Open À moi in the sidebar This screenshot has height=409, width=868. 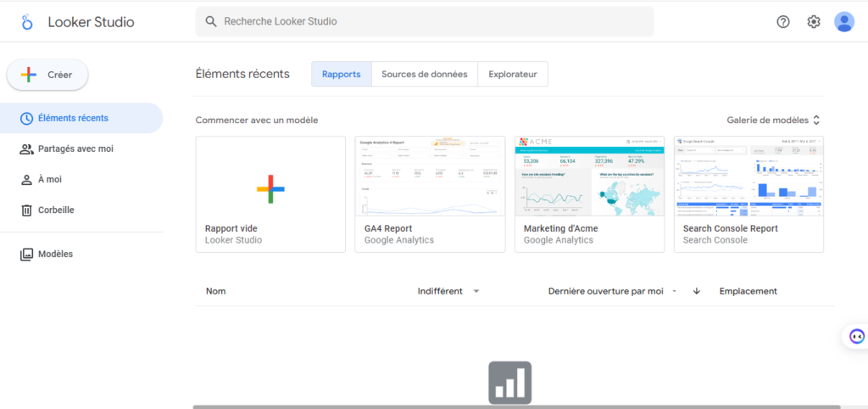(x=81, y=180)
